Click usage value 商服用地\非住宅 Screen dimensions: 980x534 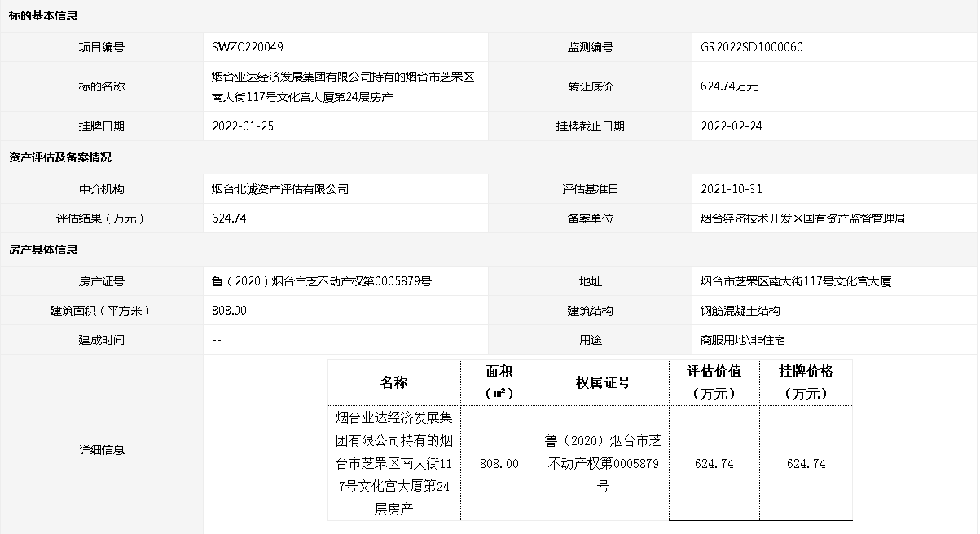point(743,340)
